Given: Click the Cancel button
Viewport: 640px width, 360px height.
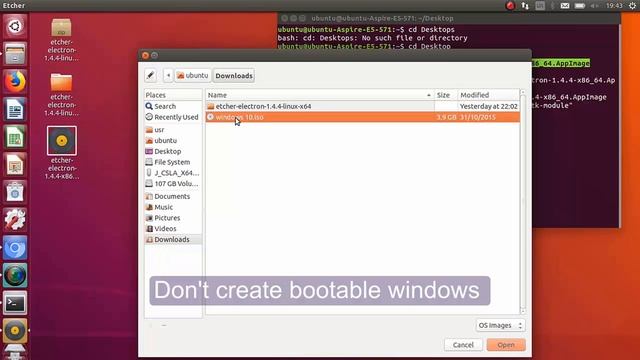Looking at the screenshot, I should pyautogui.click(x=463, y=345).
